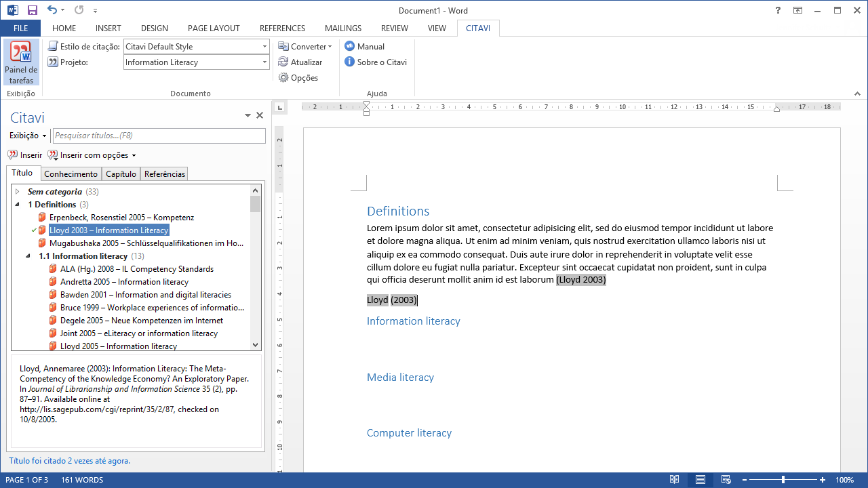Click the zoom out minus button
868x488 pixels.
coord(745,480)
